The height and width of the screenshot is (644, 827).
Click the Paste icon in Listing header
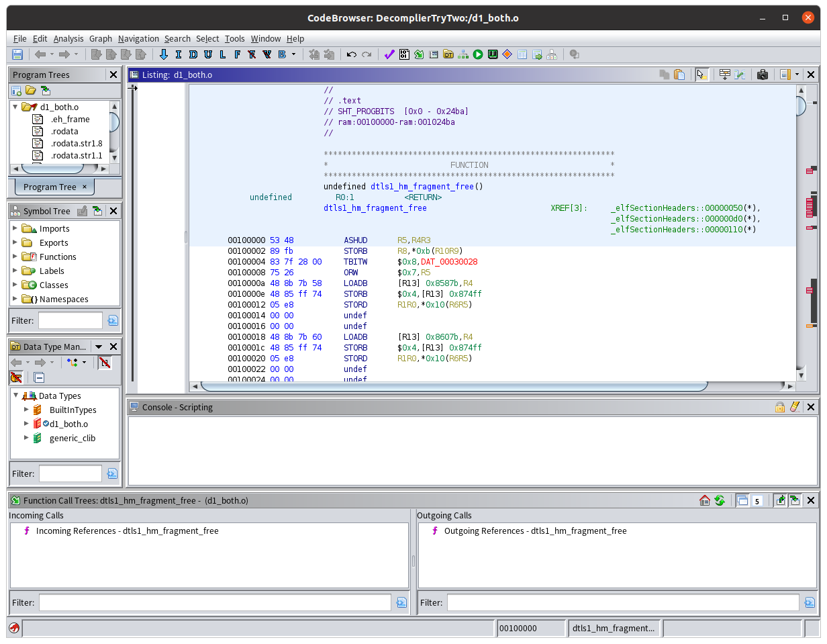679,75
